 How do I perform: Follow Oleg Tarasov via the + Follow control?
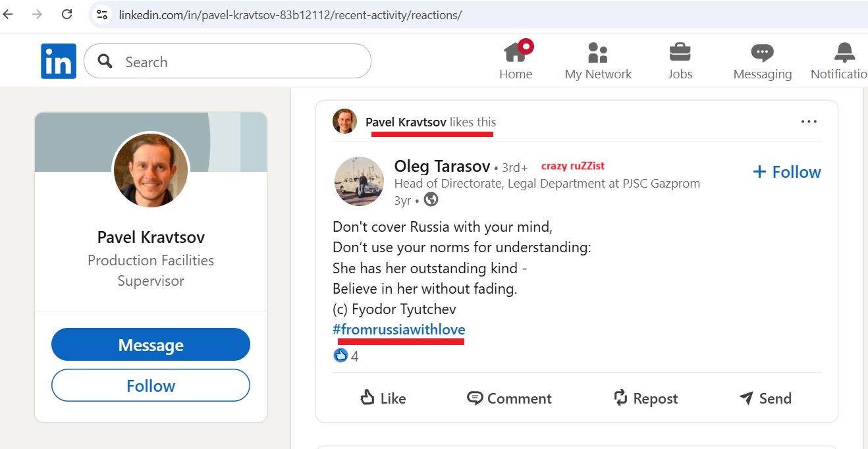pyautogui.click(x=786, y=172)
